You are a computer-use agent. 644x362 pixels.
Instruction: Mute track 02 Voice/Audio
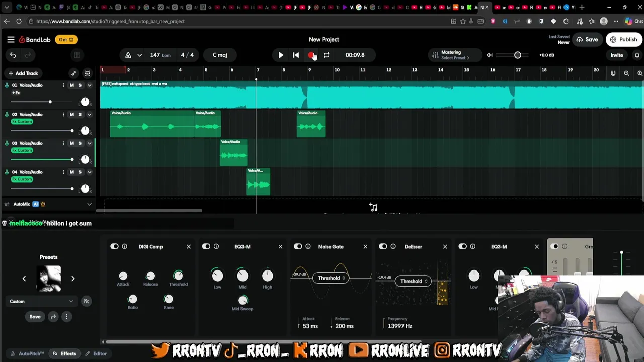71,115
